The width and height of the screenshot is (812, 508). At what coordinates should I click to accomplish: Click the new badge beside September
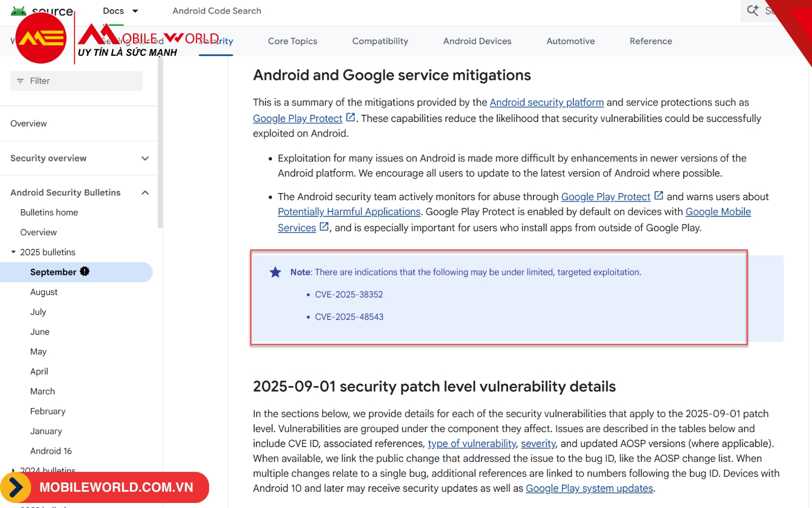click(85, 272)
